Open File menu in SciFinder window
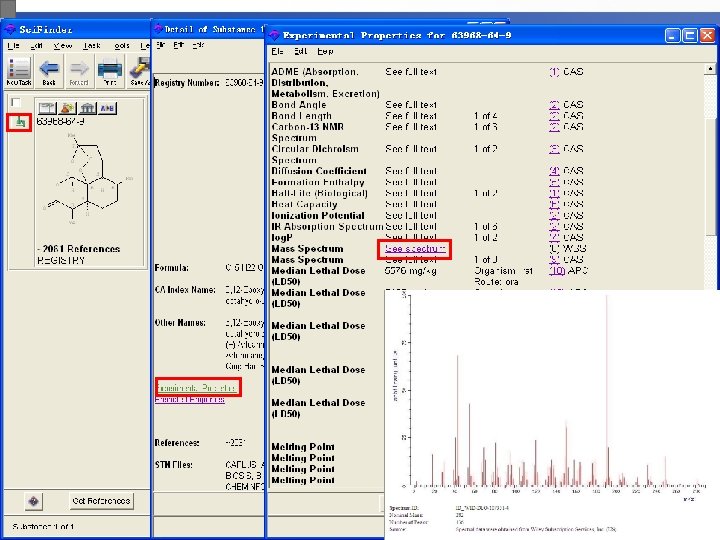The height and width of the screenshot is (540, 720). pos(13,46)
